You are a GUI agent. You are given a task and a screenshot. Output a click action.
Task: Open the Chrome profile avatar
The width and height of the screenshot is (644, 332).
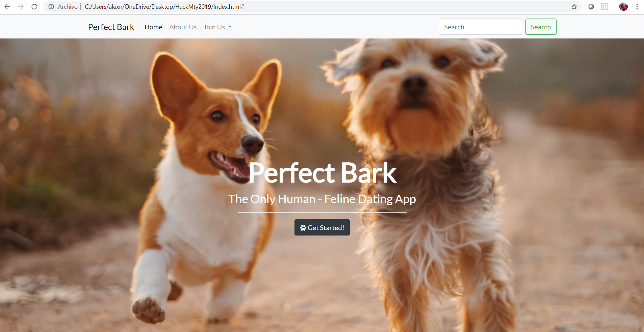pos(623,6)
